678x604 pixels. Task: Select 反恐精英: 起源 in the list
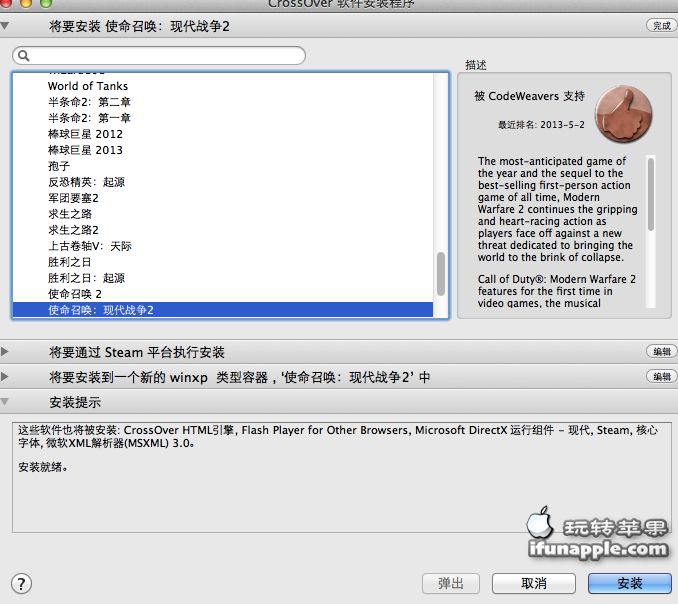pyautogui.click(x=223, y=182)
